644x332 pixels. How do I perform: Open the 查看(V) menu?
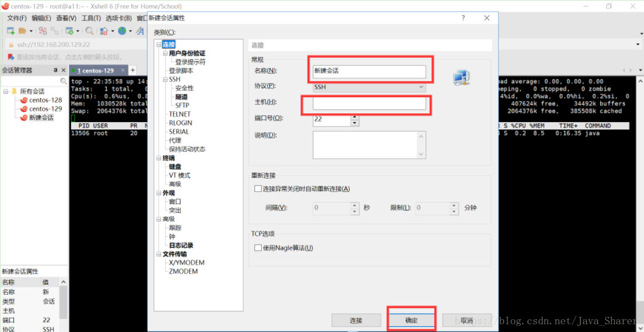tap(67, 18)
